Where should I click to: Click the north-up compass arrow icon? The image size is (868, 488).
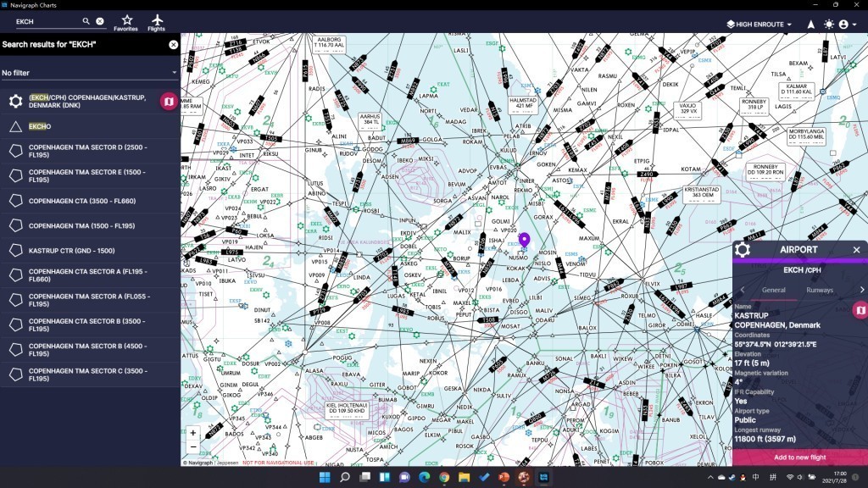810,25
